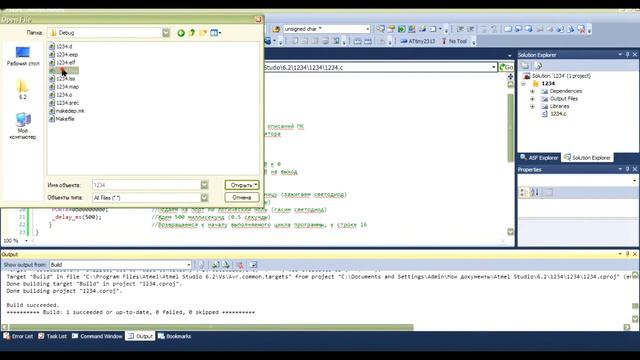Switch to the ASF Explorer tab
Screen dimensions: 640x360
(539, 158)
